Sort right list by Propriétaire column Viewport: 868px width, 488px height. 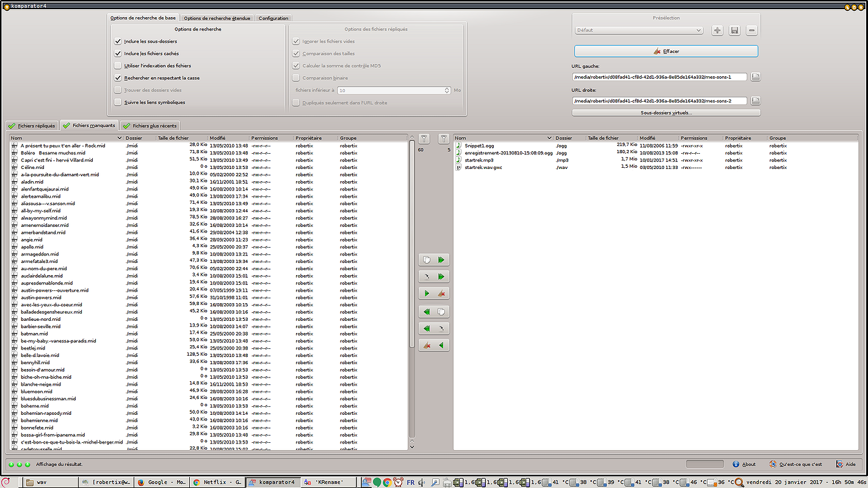click(745, 138)
